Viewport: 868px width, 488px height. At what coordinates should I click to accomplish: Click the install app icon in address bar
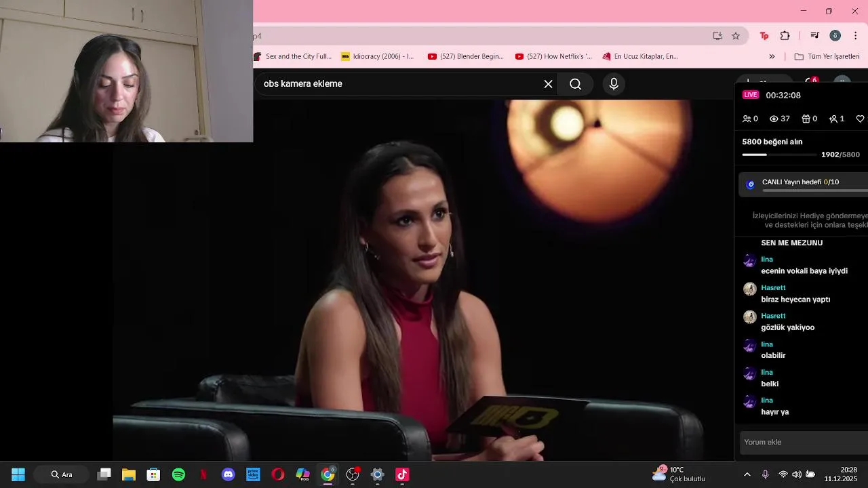point(717,36)
